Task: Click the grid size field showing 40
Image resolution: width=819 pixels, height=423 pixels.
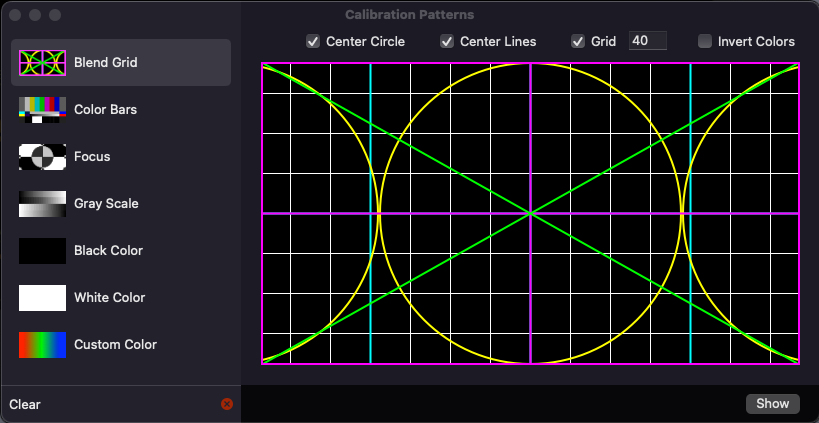Action: pyautogui.click(x=648, y=41)
